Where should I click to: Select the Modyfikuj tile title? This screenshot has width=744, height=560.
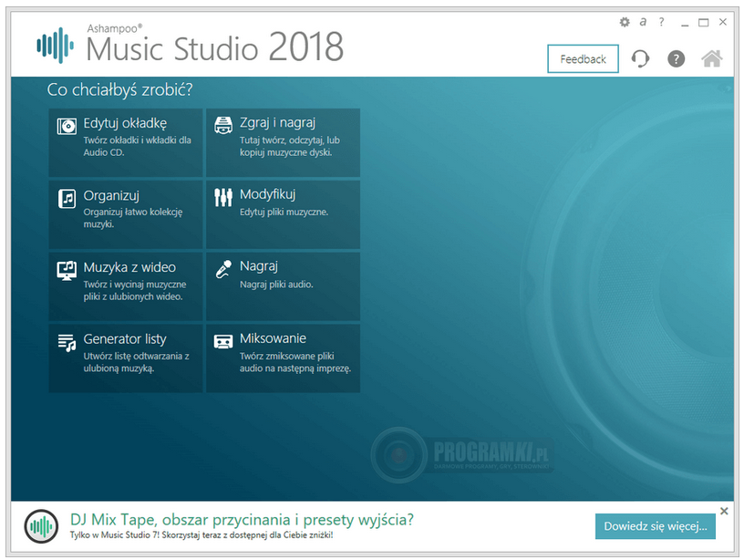[268, 194]
